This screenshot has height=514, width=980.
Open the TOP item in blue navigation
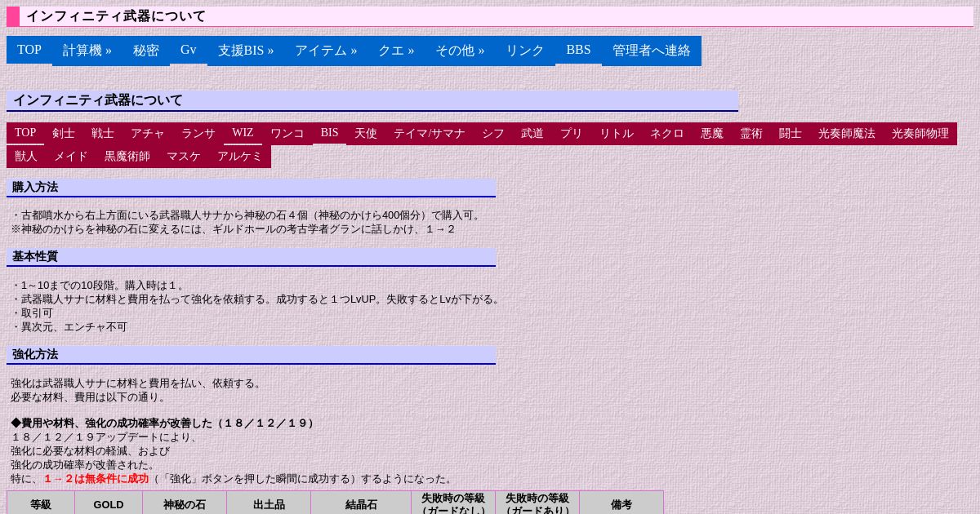tap(29, 50)
